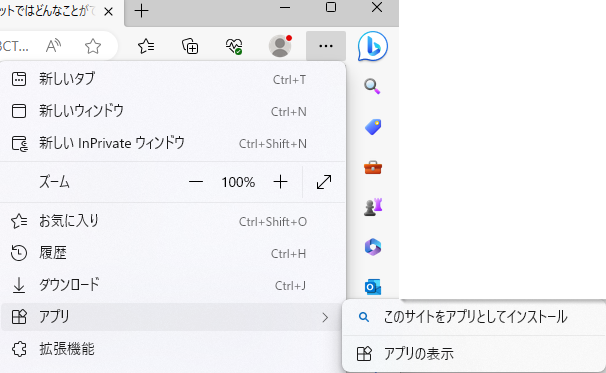This screenshot has width=606, height=373.
Task: Open the Favorites list toolbar icon
Action: pyautogui.click(x=146, y=46)
